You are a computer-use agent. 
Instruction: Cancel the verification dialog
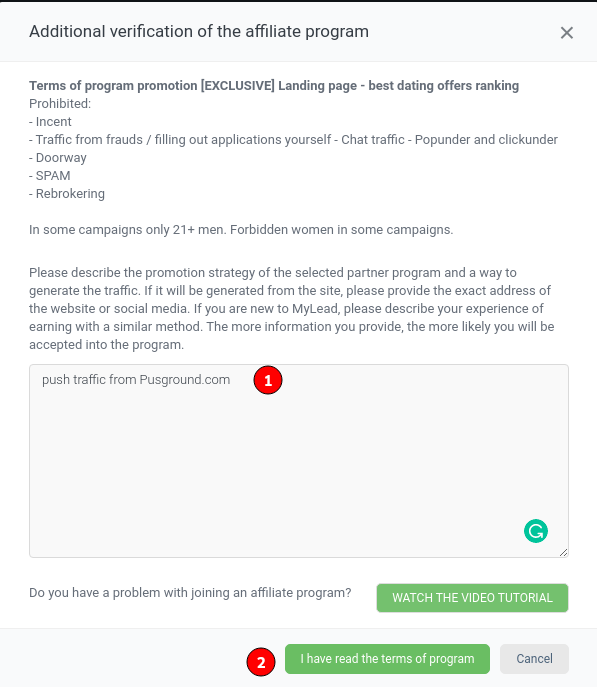tap(534, 659)
